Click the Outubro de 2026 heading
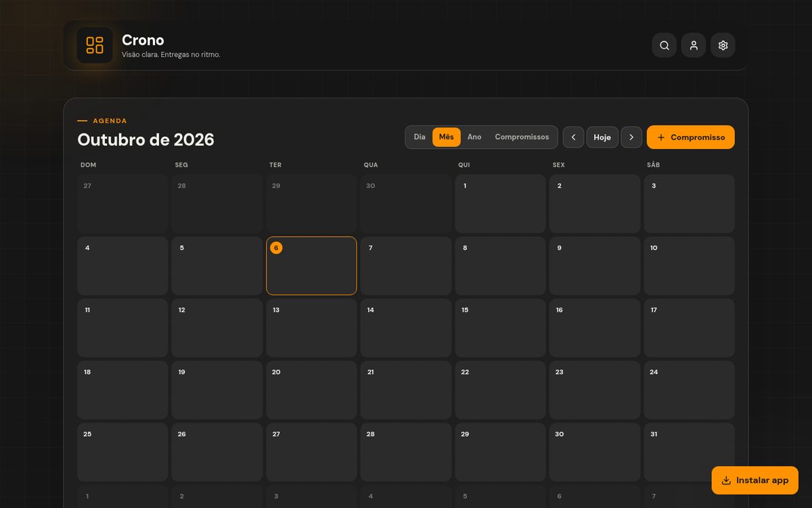 (145, 140)
